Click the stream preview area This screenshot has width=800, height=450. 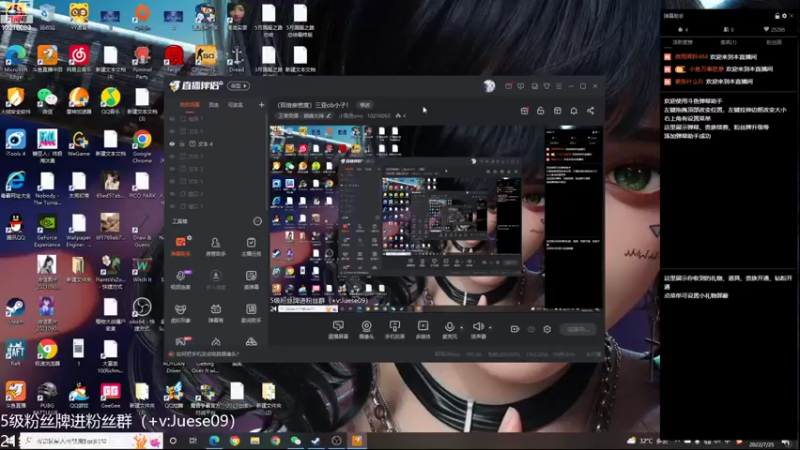[436, 219]
